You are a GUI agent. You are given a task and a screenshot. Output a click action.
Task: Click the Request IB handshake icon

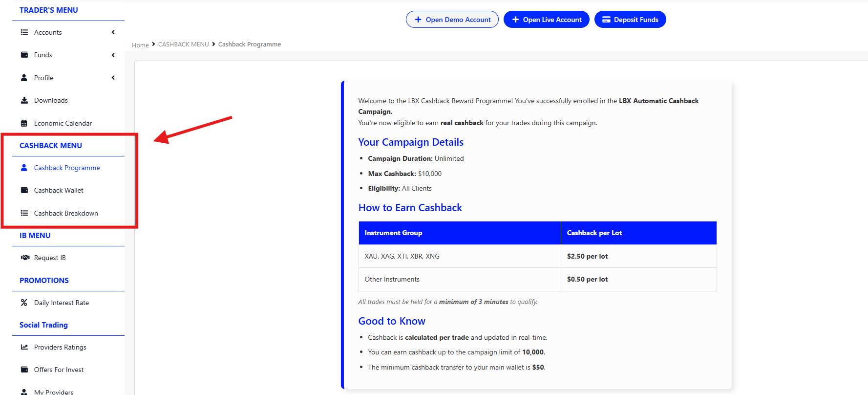pyautogui.click(x=25, y=258)
